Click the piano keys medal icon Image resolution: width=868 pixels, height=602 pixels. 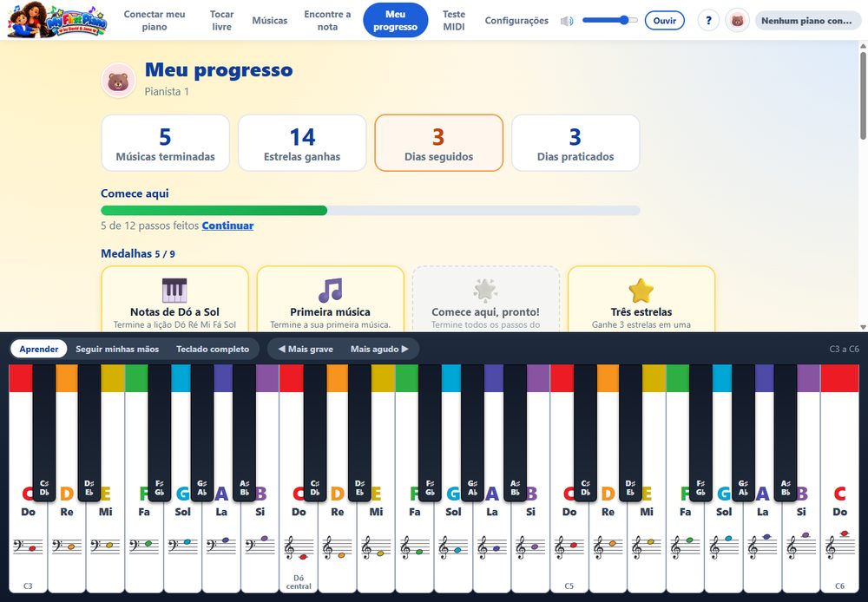pos(174,290)
